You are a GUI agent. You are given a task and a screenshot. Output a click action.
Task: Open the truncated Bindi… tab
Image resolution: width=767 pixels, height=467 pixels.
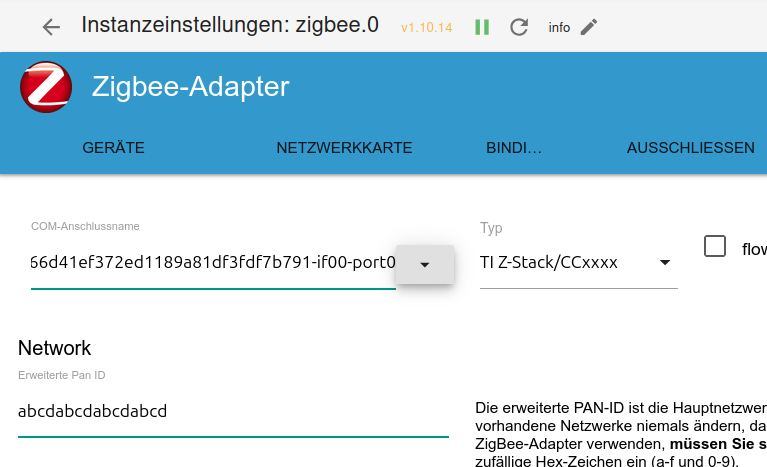(514, 148)
